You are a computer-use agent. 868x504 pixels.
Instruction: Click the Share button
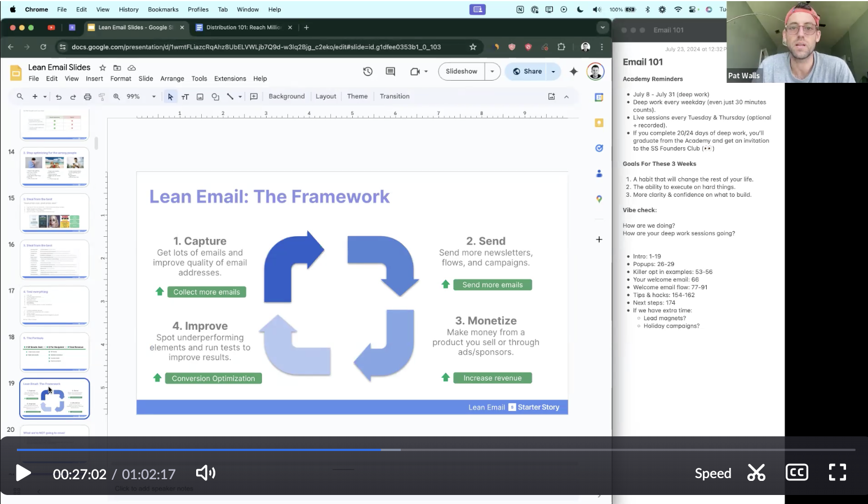(527, 72)
